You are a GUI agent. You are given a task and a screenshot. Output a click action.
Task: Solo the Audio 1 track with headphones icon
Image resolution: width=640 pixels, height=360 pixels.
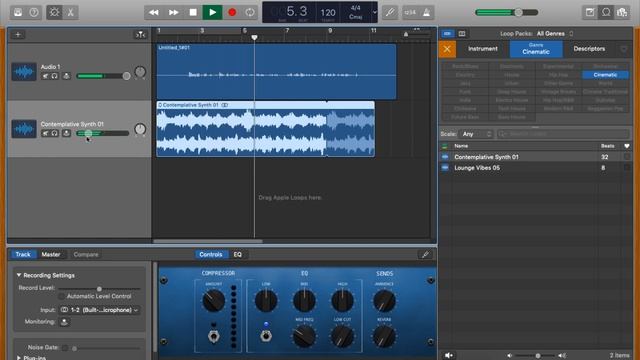tap(54, 76)
